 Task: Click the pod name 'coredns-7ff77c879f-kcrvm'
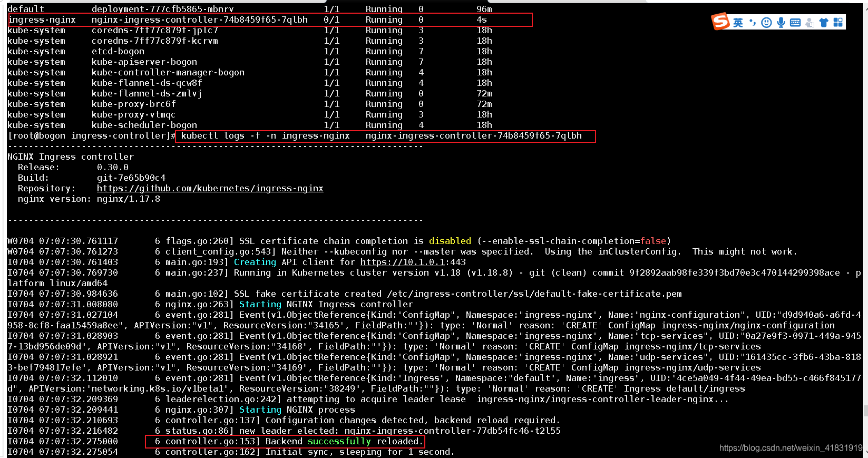[155, 41]
